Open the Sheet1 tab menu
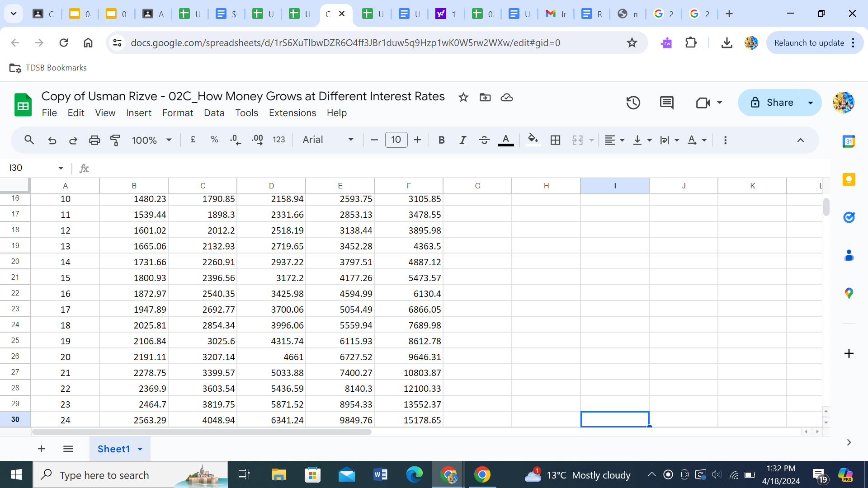Viewport: 868px width, 488px height. point(140,449)
